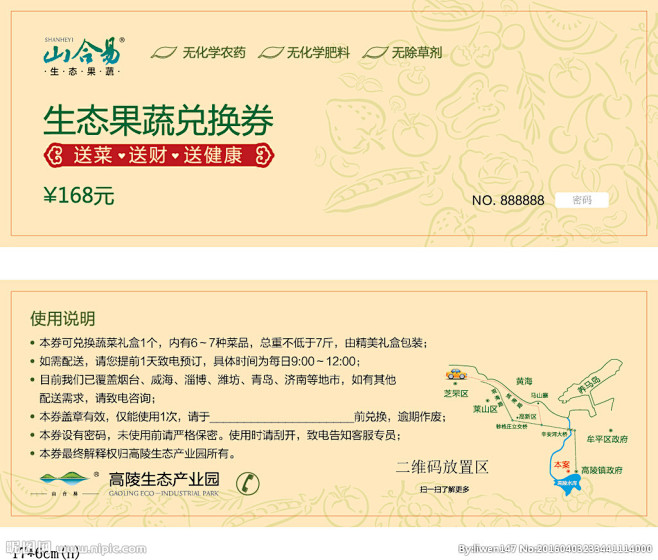Select the 无除草剂 text
The image size is (658, 560).
click(416, 53)
